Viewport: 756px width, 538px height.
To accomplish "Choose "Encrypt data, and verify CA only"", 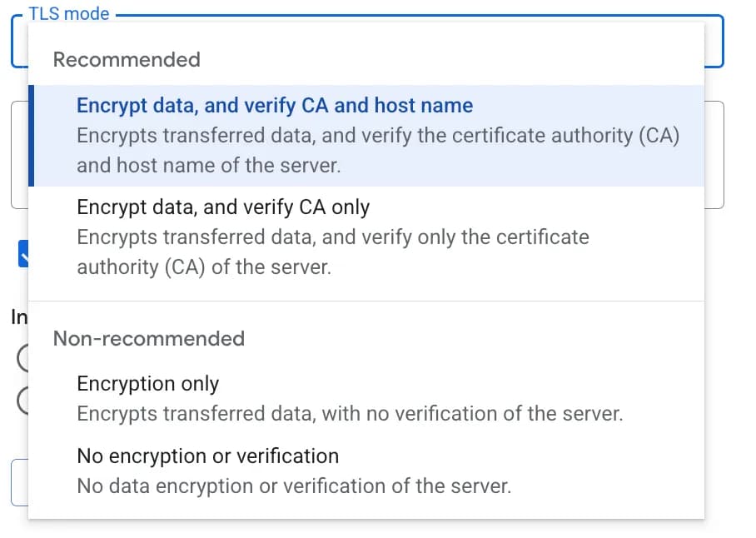I will coord(222,207).
